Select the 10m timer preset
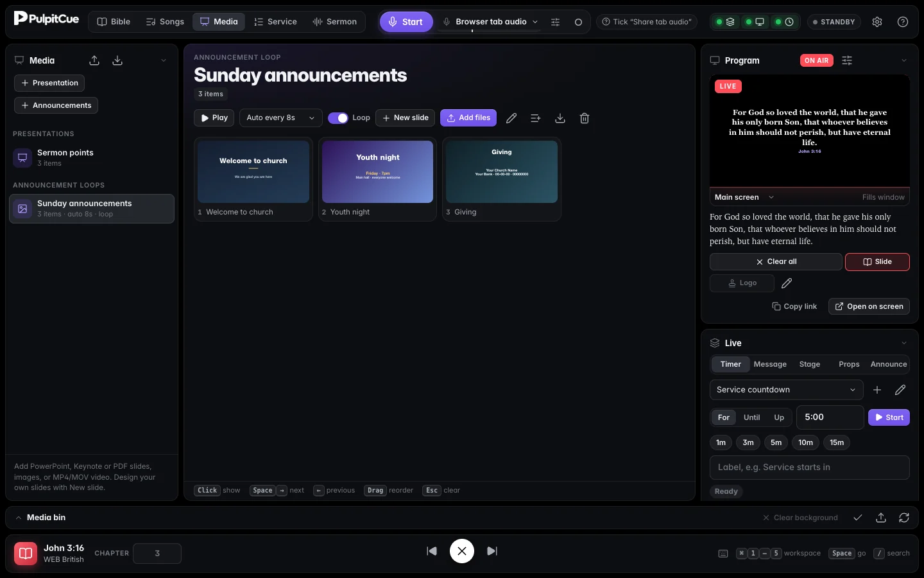Image resolution: width=924 pixels, height=578 pixels. [806, 442]
